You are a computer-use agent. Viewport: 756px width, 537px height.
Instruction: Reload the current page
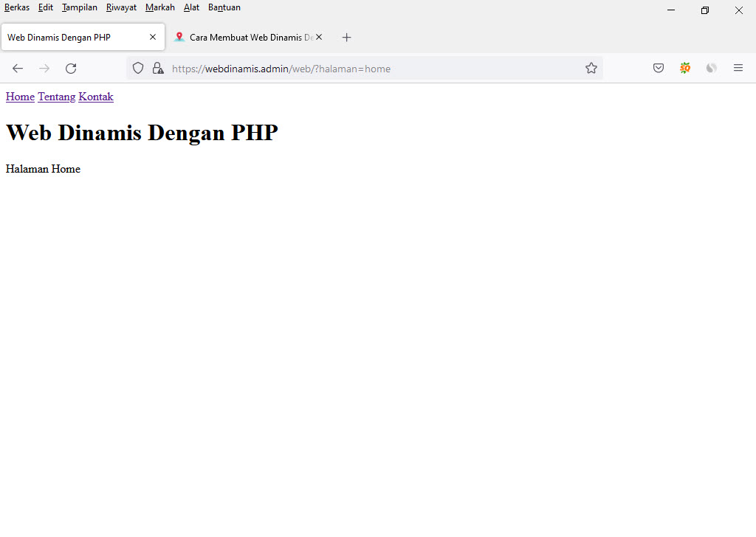coord(71,68)
